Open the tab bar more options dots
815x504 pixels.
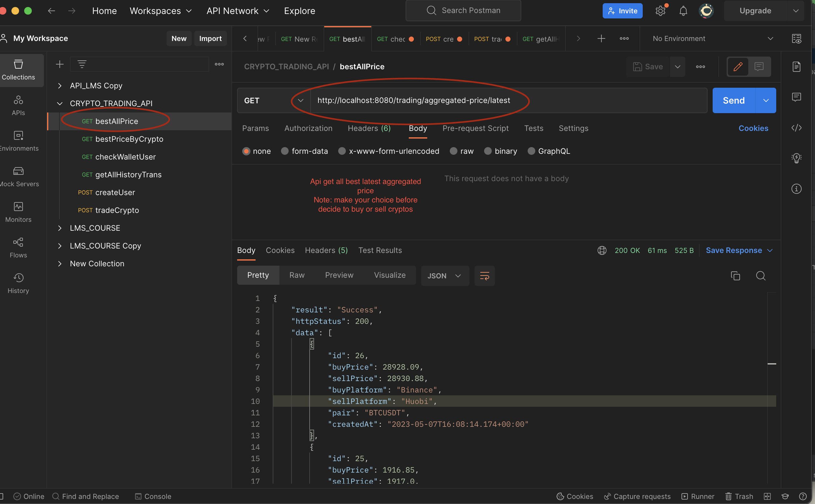(x=624, y=39)
